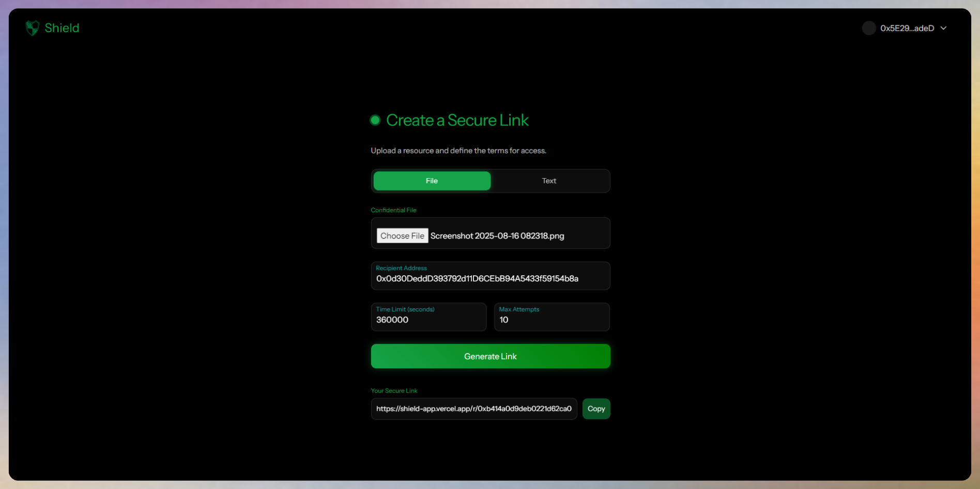Click the Your Secure Link label
This screenshot has height=489, width=980.
click(x=394, y=391)
